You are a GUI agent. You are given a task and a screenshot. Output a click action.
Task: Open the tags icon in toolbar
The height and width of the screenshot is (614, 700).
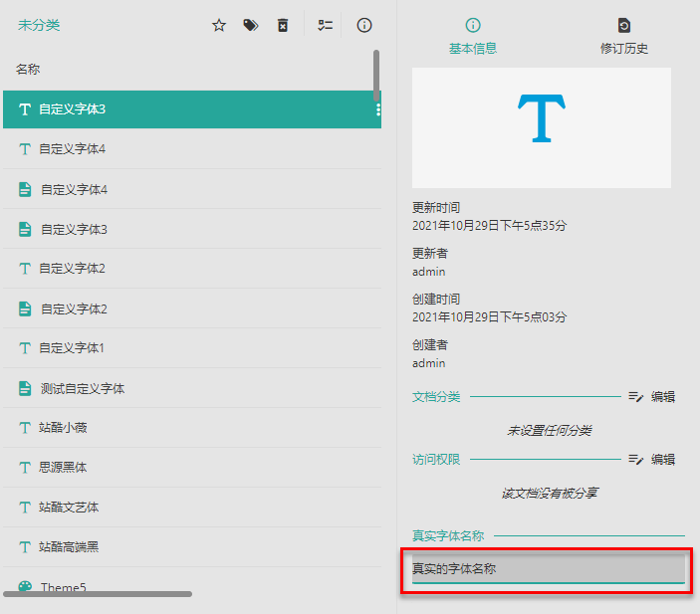tap(251, 25)
